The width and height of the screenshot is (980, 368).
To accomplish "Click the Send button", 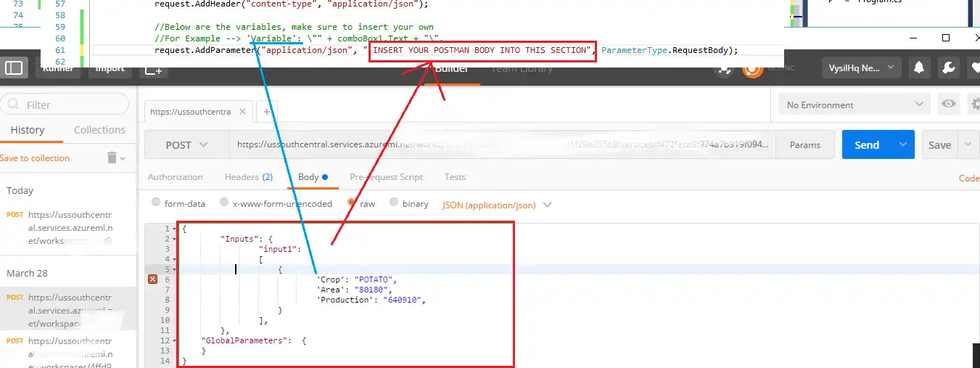I will 867,144.
